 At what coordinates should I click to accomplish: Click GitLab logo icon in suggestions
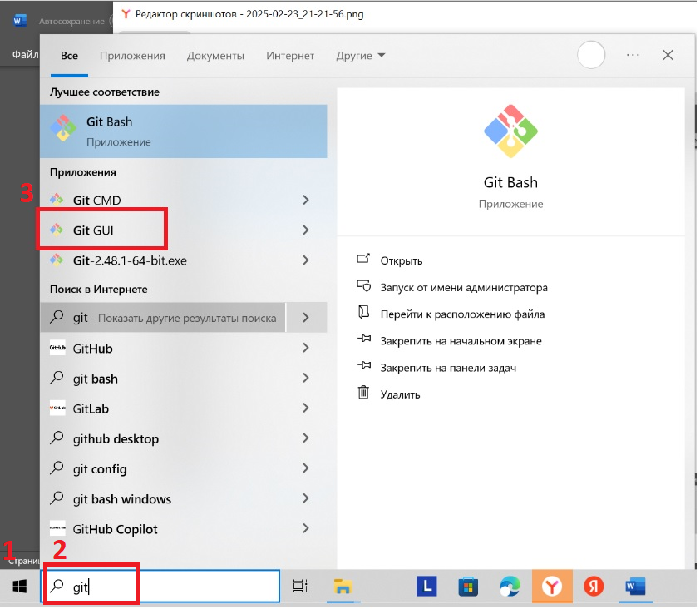[x=57, y=408]
